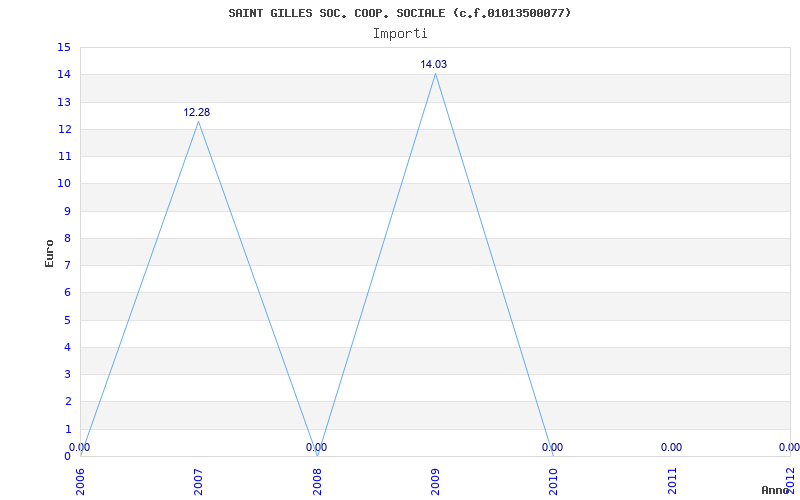Click the Importi subtitle
The image size is (800, 500).
tap(400, 34)
